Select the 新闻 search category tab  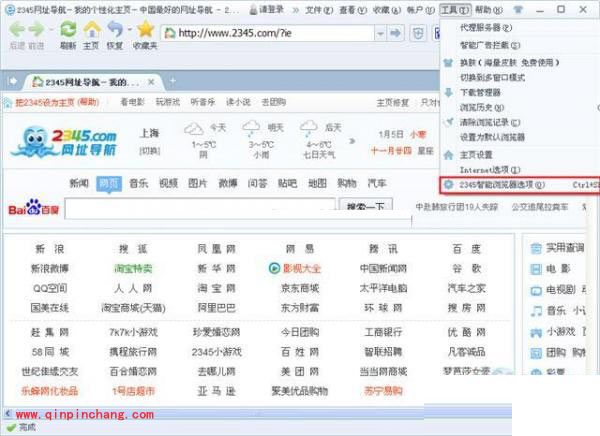pyautogui.click(x=79, y=183)
